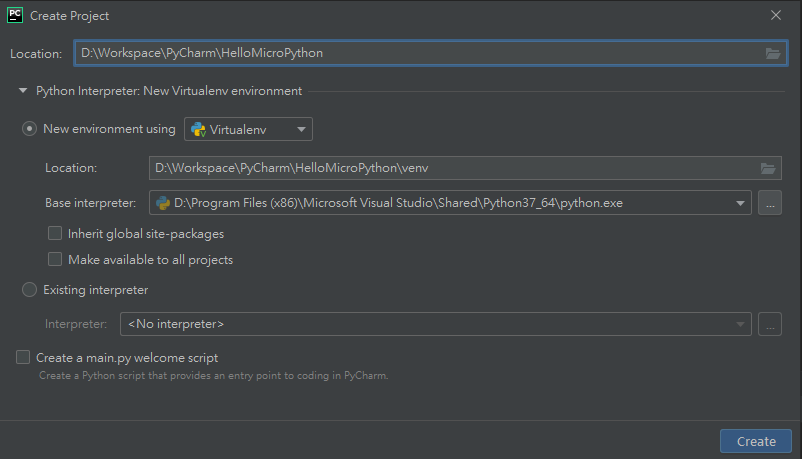802x459 pixels.
Task: Open the Virtualenv environment type dropdown
Action: [248, 129]
